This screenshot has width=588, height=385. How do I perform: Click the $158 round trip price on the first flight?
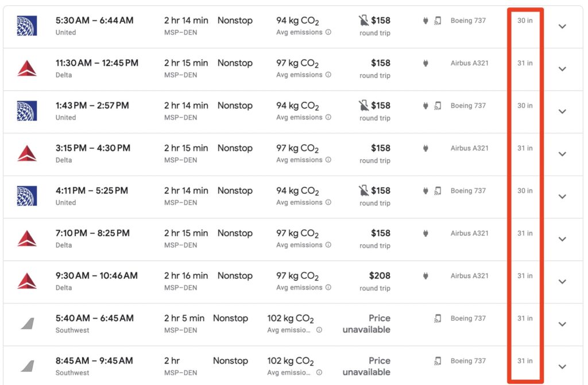(382, 20)
